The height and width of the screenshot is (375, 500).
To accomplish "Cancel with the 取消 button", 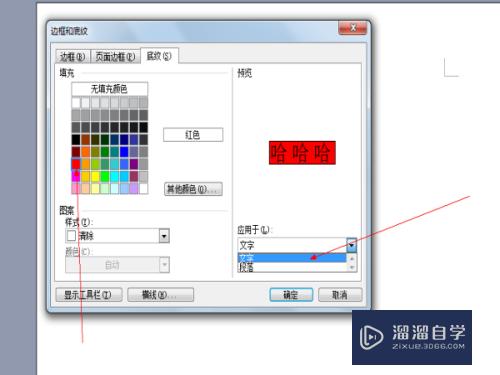I will 340,295.
